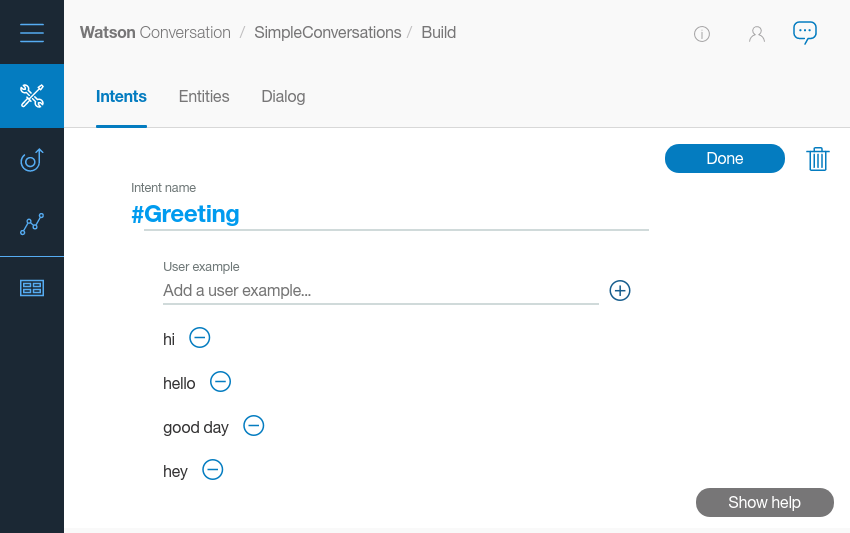Remove the "hello" user example
The width and height of the screenshot is (850, 533).
click(x=221, y=382)
